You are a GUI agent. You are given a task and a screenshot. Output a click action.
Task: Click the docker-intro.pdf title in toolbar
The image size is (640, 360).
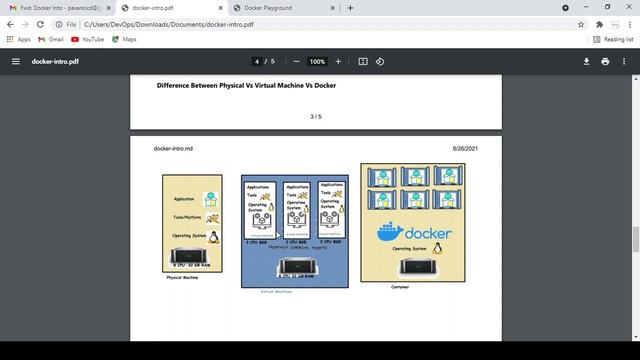pos(55,62)
